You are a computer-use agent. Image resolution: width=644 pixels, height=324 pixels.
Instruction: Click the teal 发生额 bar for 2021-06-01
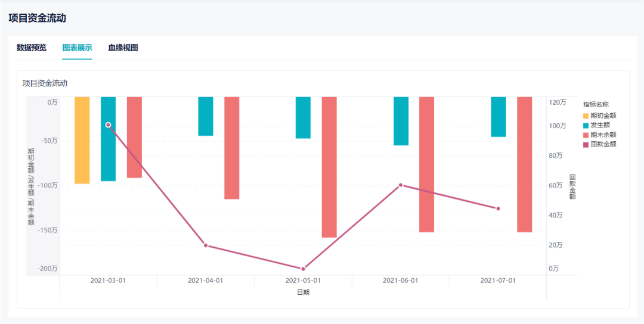(x=401, y=121)
